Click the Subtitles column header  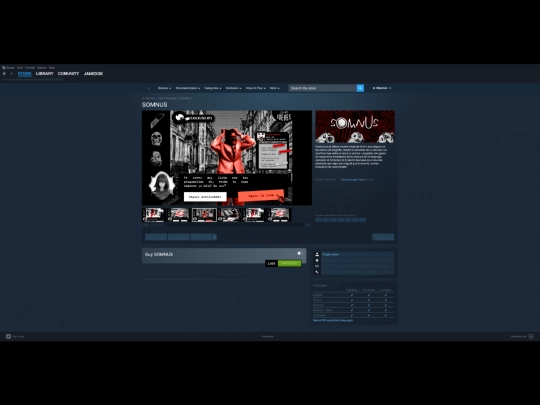386,290
